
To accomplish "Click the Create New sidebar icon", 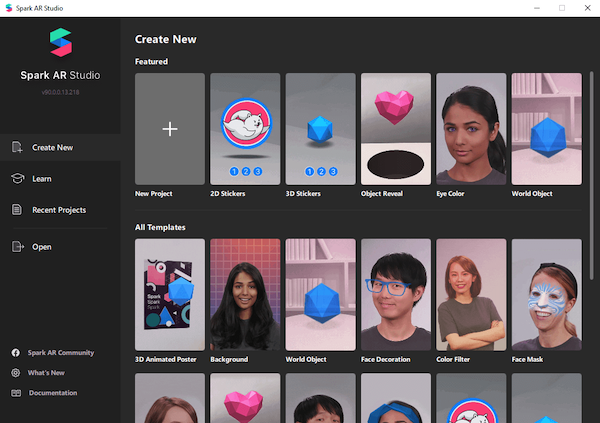I will 17,148.
